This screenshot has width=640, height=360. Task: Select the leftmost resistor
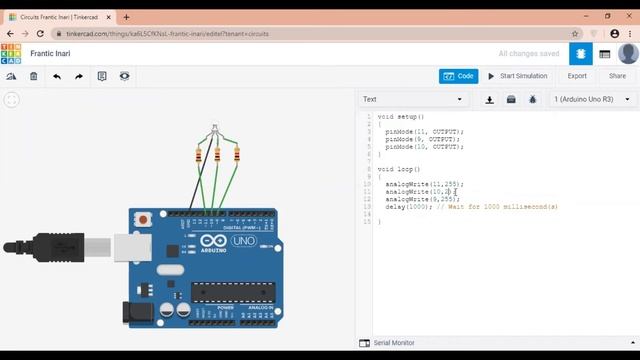[198, 155]
